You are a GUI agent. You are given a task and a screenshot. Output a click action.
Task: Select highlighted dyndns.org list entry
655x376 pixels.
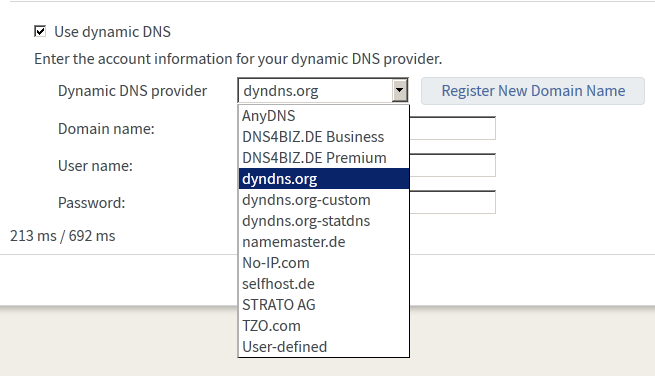[324, 179]
